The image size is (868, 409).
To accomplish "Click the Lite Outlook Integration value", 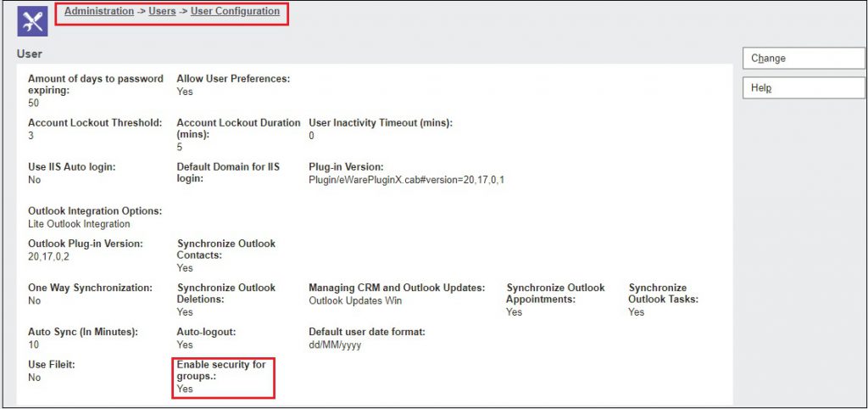I will pyautogui.click(x=79, y=224).
